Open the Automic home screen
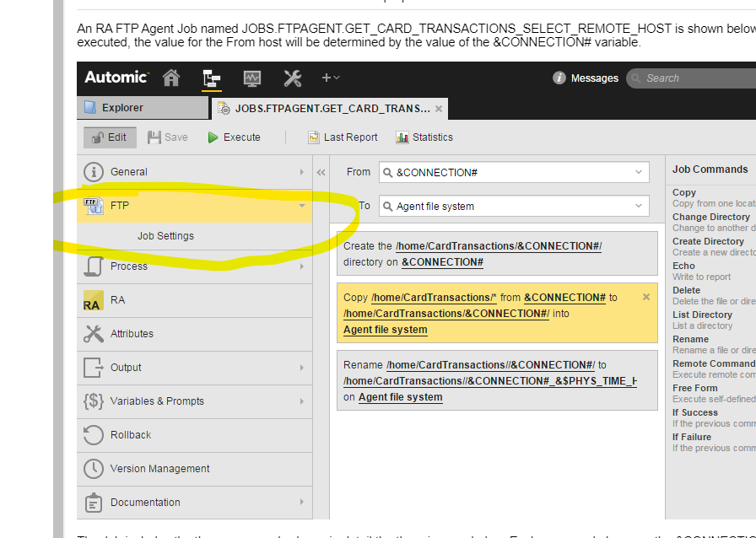The width and height of the screenshot is (756, 538). 170,78
